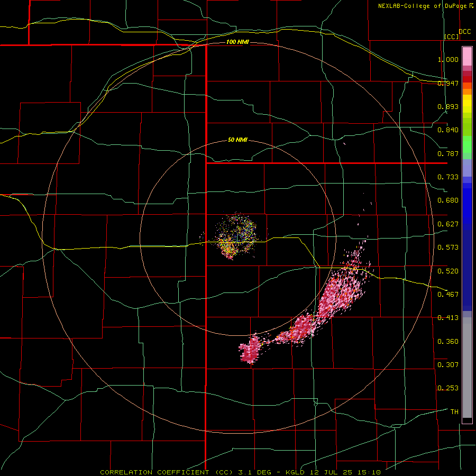Click the 0.520 color scale value
The width and height of the screenshot is (476, 476).
click(x=448, y=271)
